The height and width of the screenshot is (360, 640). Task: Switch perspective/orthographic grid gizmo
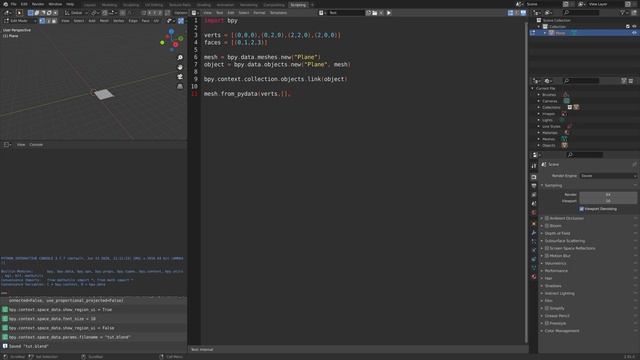[x=180, y=86]
